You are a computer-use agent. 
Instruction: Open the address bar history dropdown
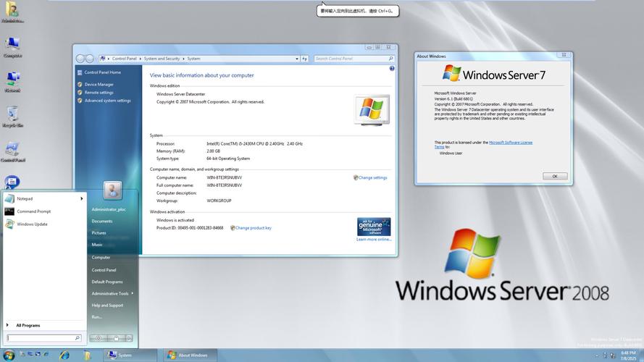297,59
